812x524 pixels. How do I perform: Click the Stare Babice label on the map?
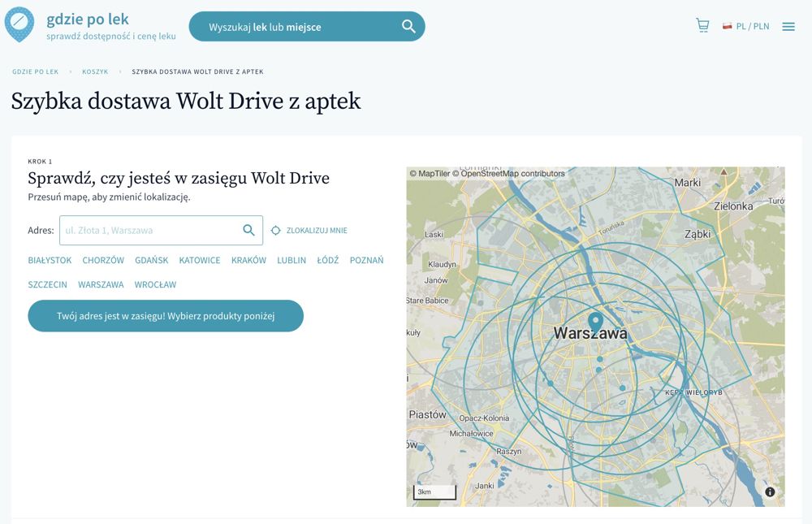pyautogui.click(x=428, y=301)
